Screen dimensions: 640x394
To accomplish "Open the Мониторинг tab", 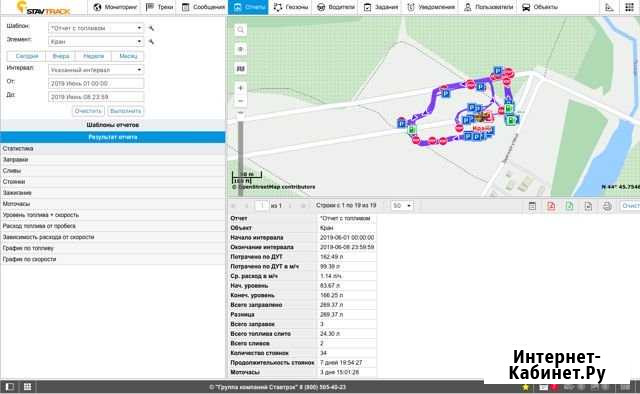I will tap(115, 7).
